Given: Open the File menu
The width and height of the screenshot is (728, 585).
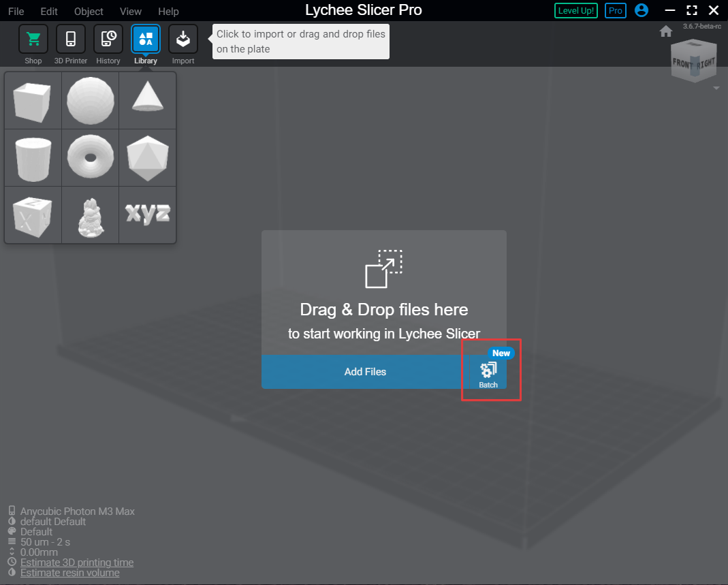Looking at the screenshot, I should pos(16,11).
